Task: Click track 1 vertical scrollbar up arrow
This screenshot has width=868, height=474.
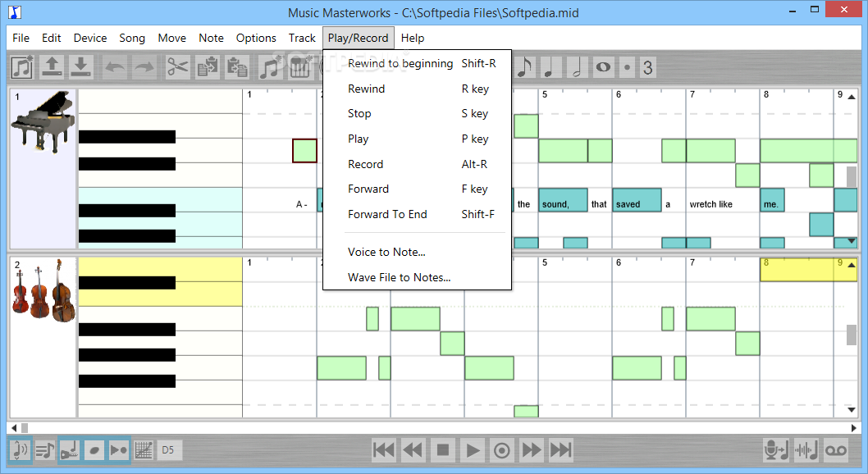Action: [x=852, y=97]
